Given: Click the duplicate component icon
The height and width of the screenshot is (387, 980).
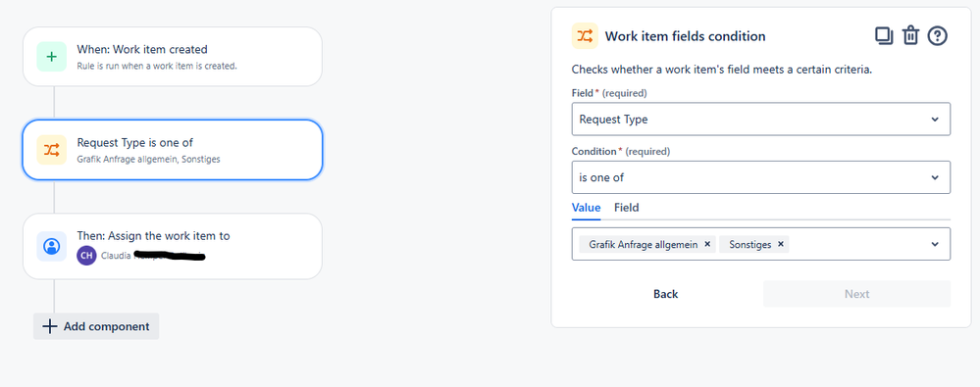Looking at the screenshot, I should [884, 36].
